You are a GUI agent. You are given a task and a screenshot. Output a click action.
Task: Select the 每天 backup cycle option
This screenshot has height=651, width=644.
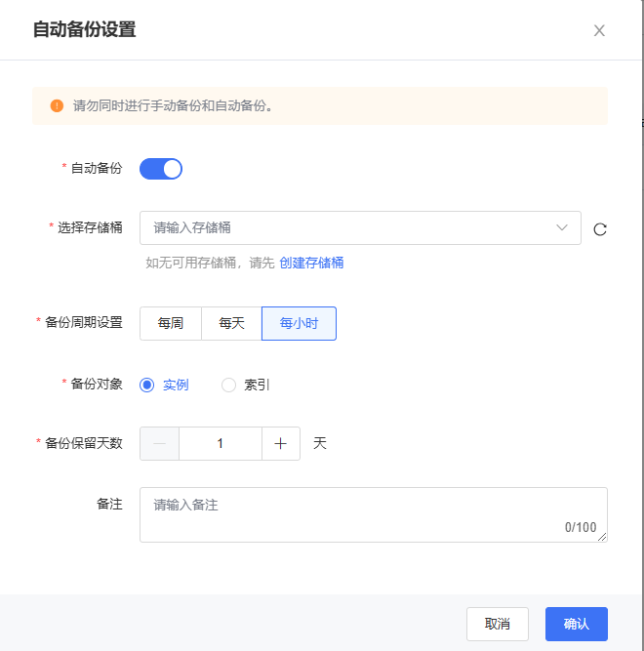tap(231, 323)
